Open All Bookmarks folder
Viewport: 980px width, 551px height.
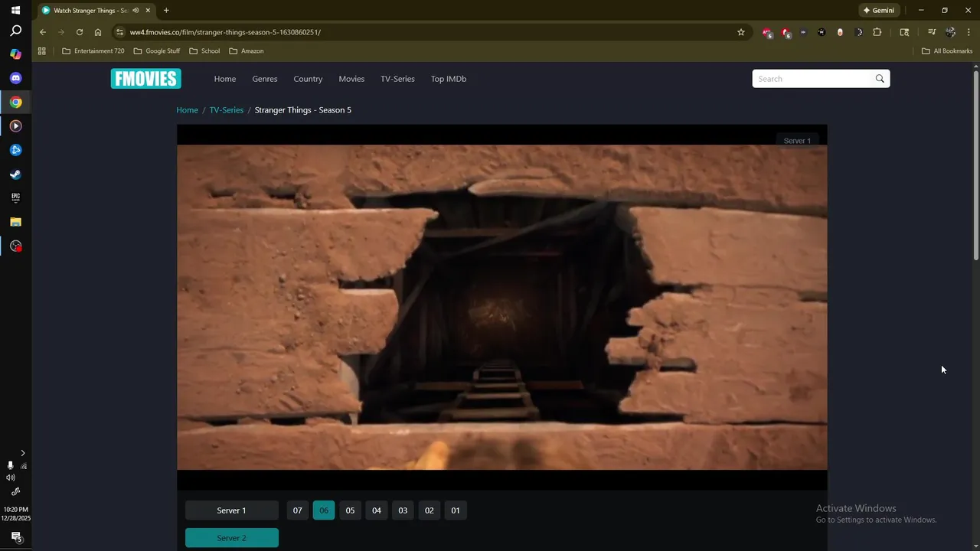pos(947,51)
